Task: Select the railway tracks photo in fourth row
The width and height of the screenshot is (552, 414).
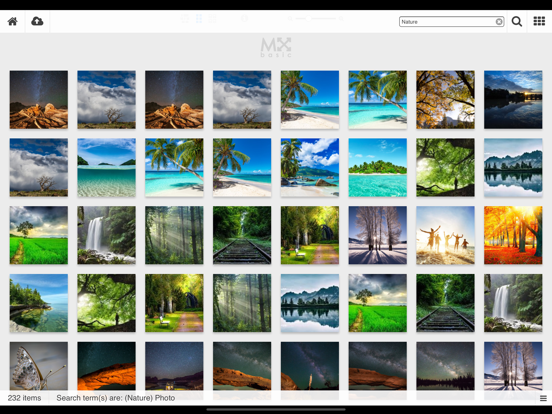Action: coord(445,303)
